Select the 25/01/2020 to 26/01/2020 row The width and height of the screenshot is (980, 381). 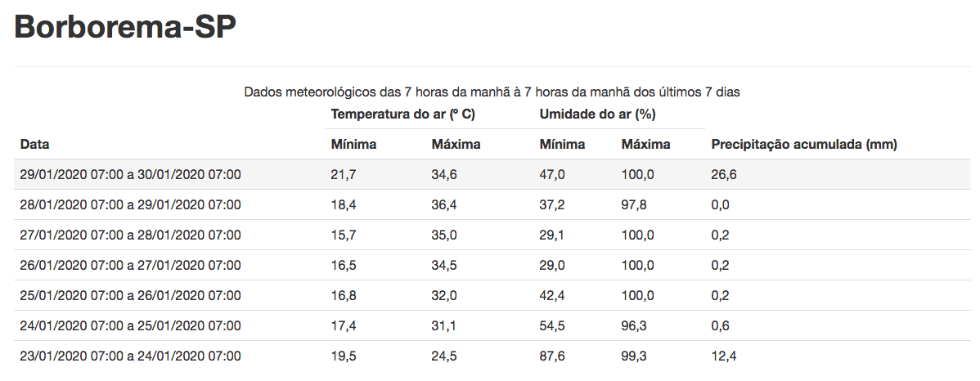131,295
